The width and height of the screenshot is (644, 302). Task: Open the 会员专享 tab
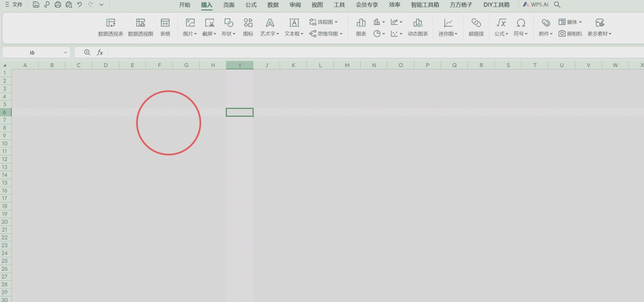tap(367, 5)
